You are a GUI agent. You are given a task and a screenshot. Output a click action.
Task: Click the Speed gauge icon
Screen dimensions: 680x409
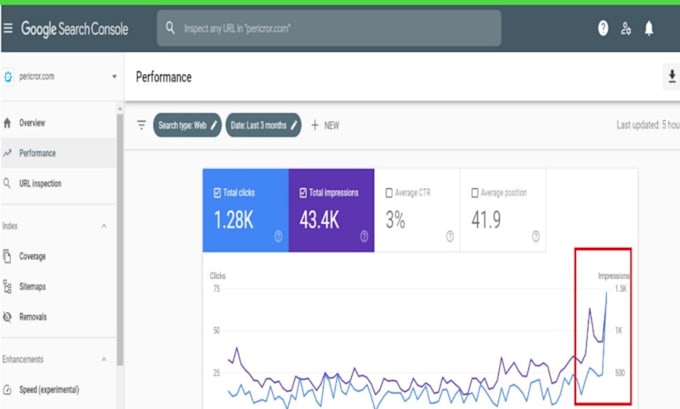point(7,389)
